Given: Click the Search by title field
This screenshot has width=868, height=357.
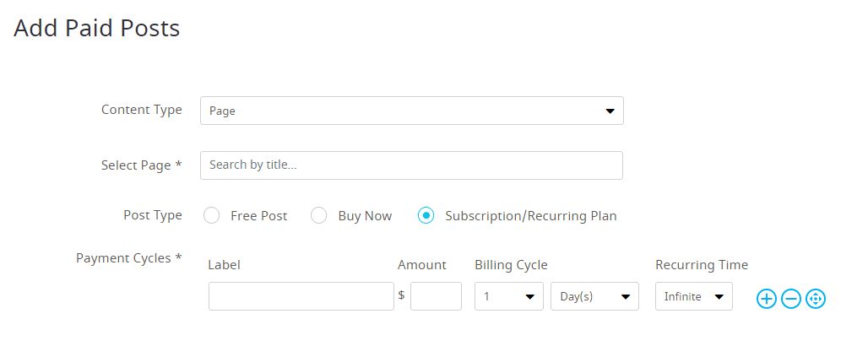Looking at the screenshot, I should coord(411,165).
